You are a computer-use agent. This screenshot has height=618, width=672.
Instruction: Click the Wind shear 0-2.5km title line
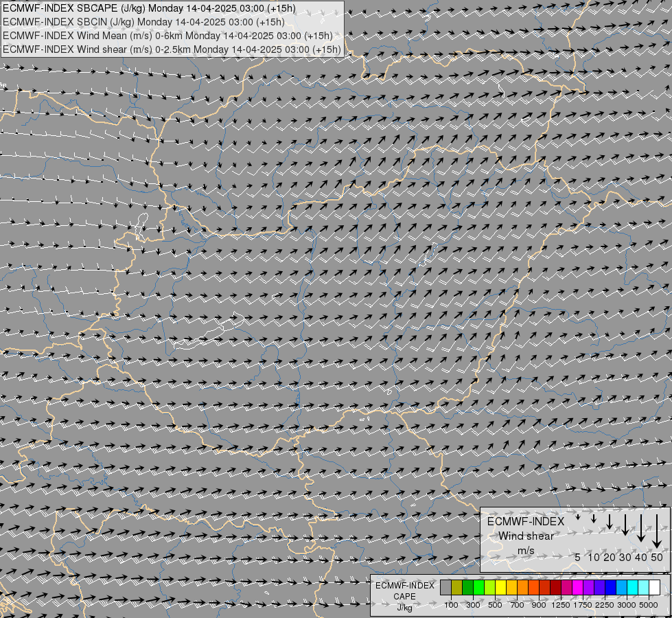coord(172,49)
